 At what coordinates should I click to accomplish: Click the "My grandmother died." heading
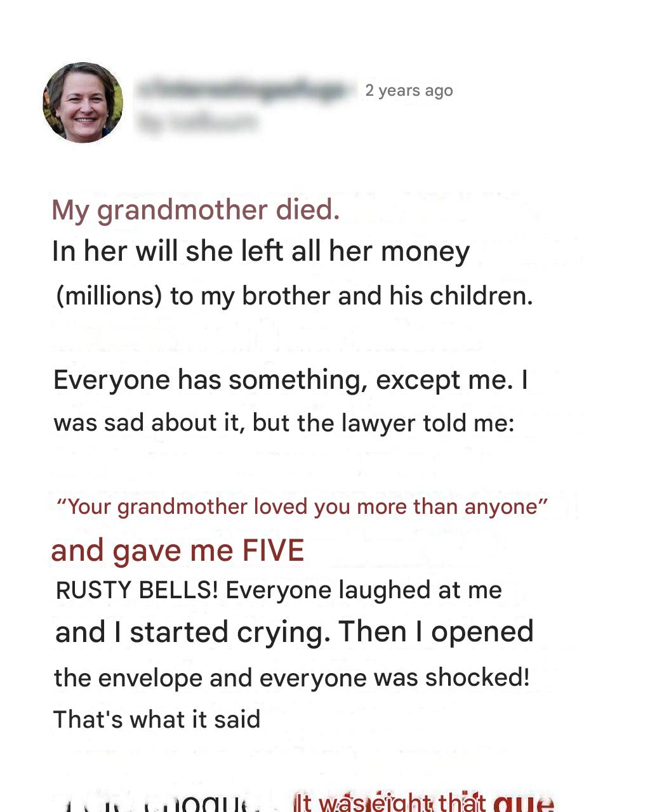click(x=196, y=210)
